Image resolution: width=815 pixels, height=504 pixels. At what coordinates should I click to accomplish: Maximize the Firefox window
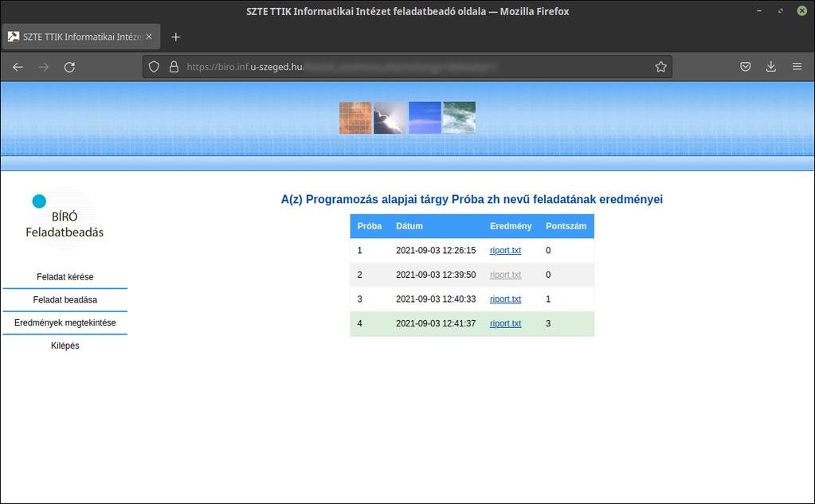coord(780,11)
